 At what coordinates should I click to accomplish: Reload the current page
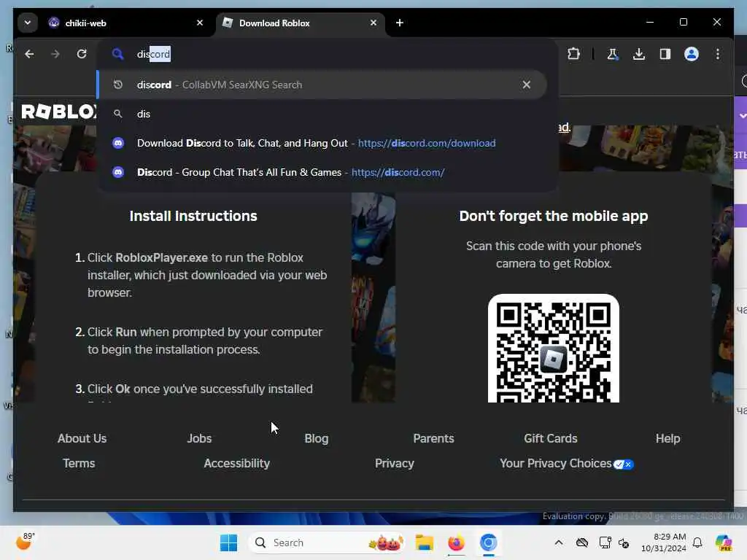tap(82, 54)
